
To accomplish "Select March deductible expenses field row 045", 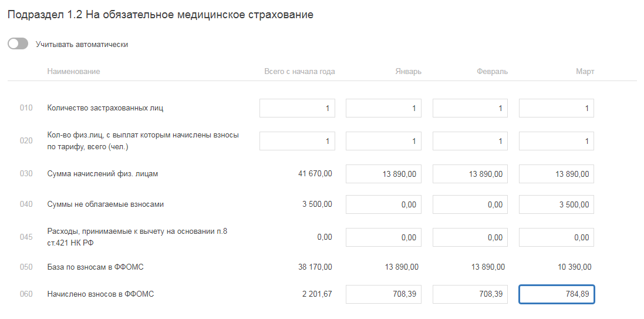I will click(x=557, y=237).
